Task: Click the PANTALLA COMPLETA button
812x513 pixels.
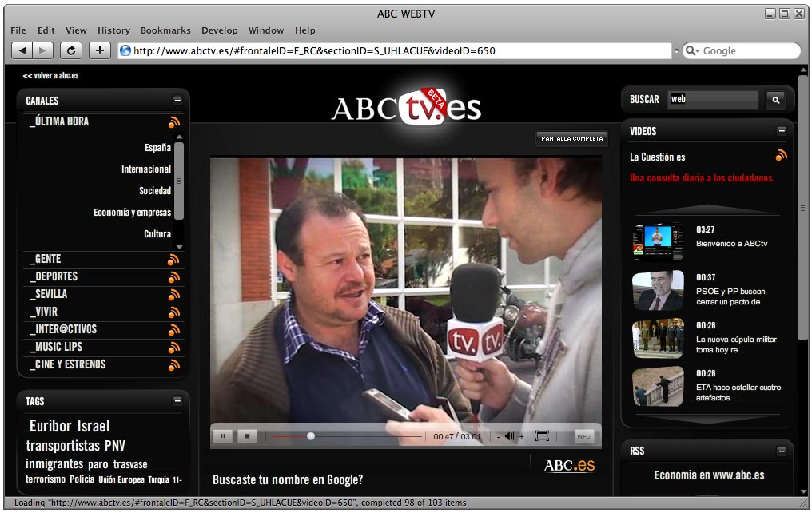Action: (571, 139)
